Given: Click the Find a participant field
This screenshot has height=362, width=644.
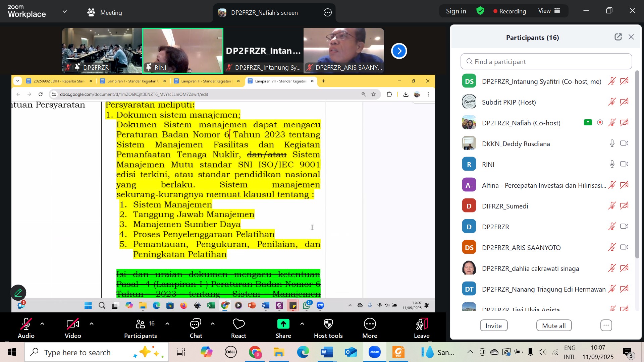Looking at the screenshot, I should pyautogui.click(x=546, y=62).
